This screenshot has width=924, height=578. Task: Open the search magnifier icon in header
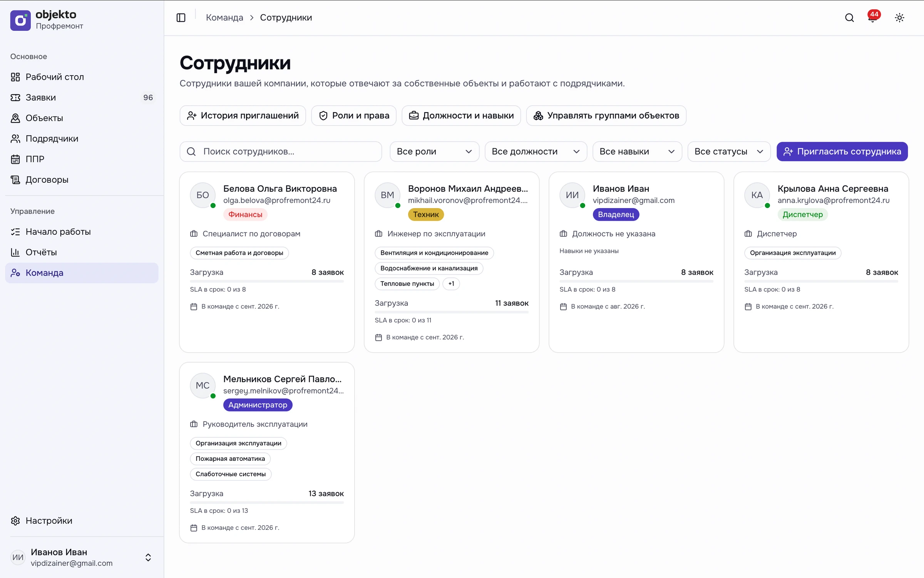849,18
